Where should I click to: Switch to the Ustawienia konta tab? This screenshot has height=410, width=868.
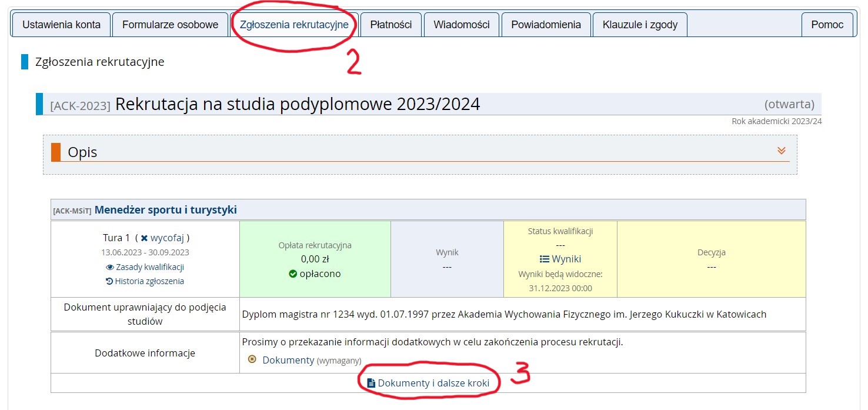coord(61,24)
